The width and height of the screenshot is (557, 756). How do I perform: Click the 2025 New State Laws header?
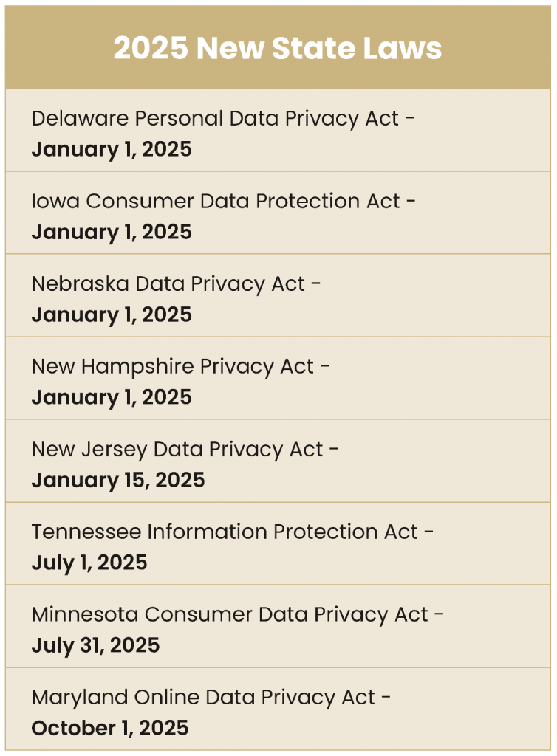[278, 48]
